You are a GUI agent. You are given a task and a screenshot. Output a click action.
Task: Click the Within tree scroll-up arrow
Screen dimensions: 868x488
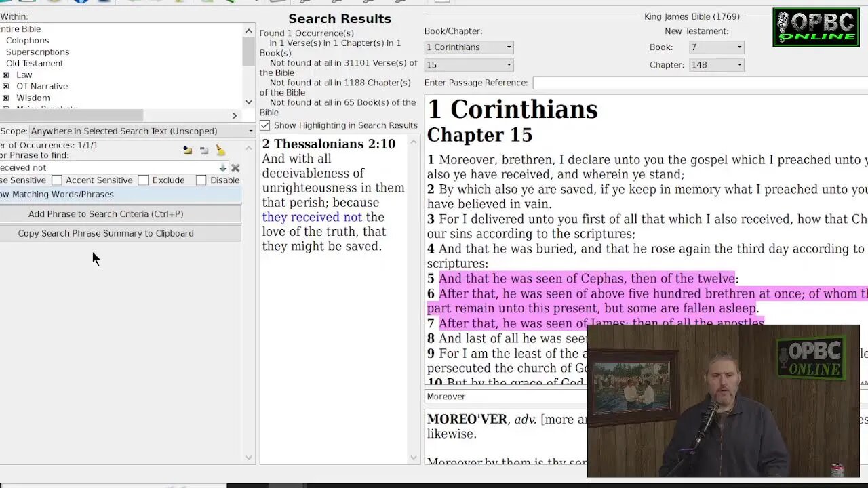point(248,30)
